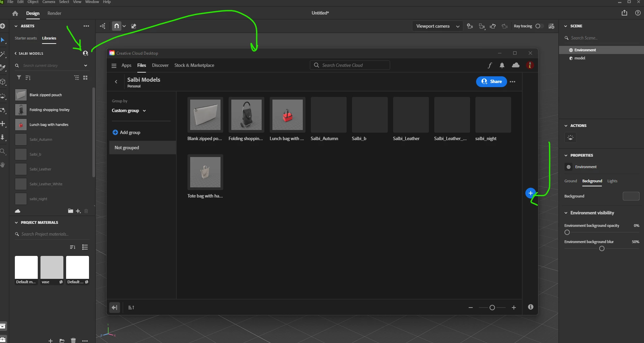Image resolution: width=644 pixels, height=343 pixels.
Task: Open the Creative Cloud fonts icon
Action: [x=490, y=65]
